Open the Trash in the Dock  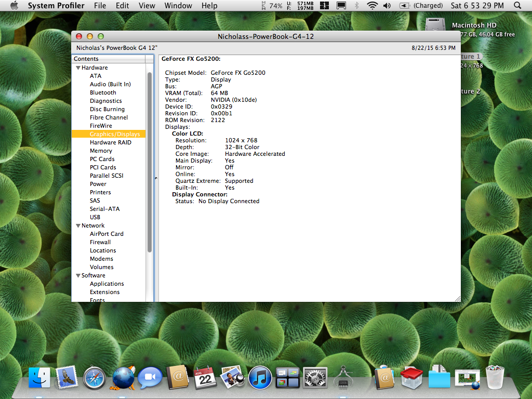pyautogui.click(x=495, y=377)
